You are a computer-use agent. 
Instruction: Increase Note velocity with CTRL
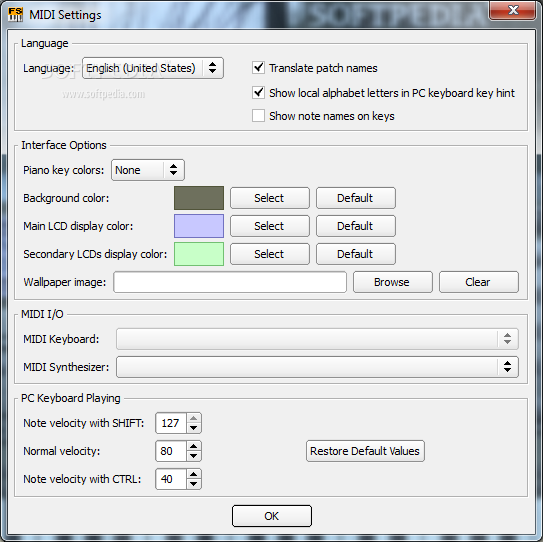(194, 474)
